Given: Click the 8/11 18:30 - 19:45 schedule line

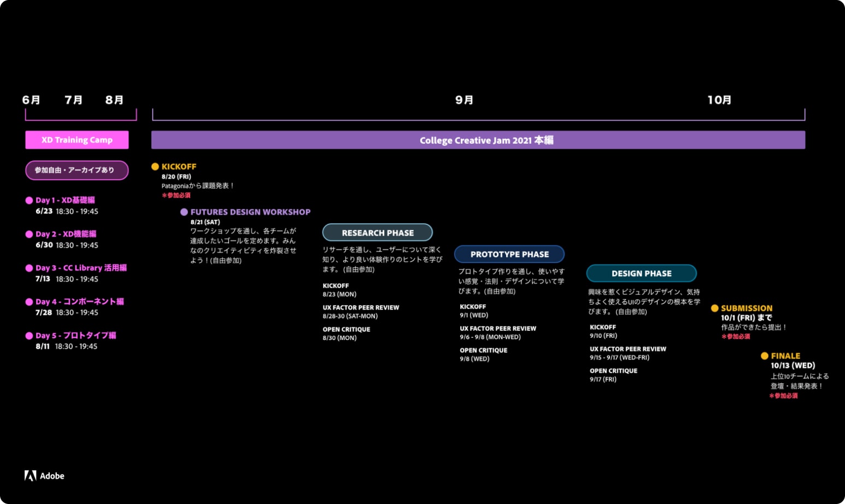Looking at the screenshot, I should [67, 347].
